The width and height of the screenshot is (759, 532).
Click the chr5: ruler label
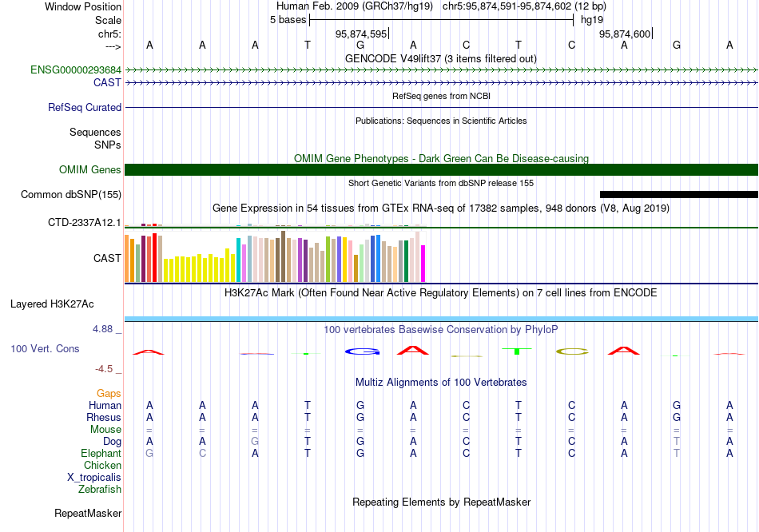click(x=109, y=34)
